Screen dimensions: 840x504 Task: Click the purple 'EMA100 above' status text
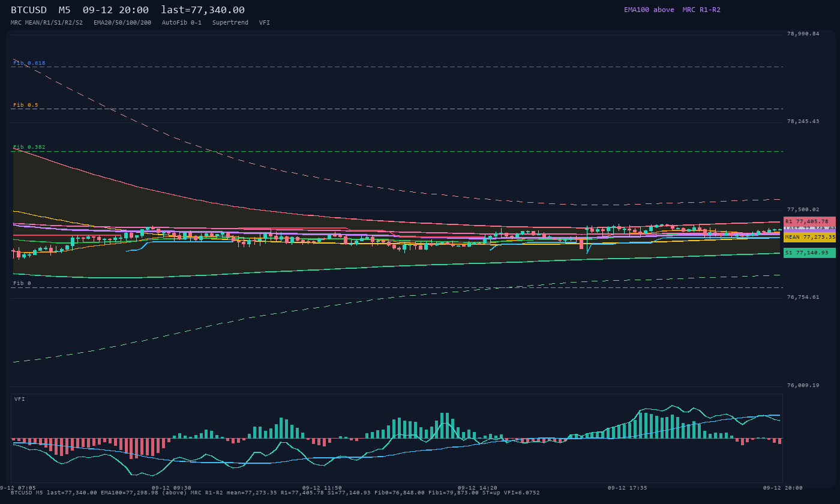point(649,10)
